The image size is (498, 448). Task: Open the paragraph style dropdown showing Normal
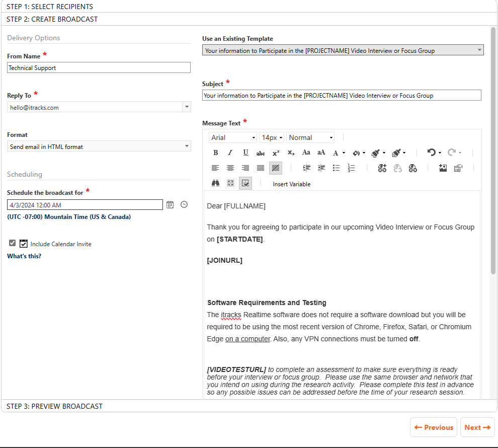[310, 137]
